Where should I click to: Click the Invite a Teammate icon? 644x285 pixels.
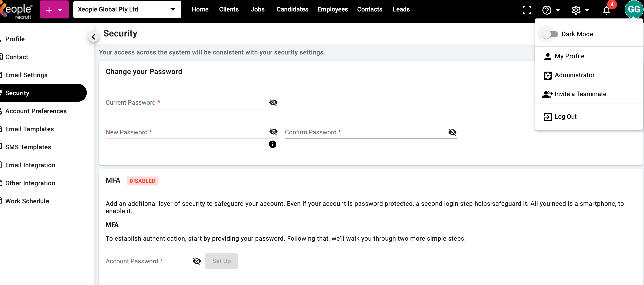tap(548, 94)
